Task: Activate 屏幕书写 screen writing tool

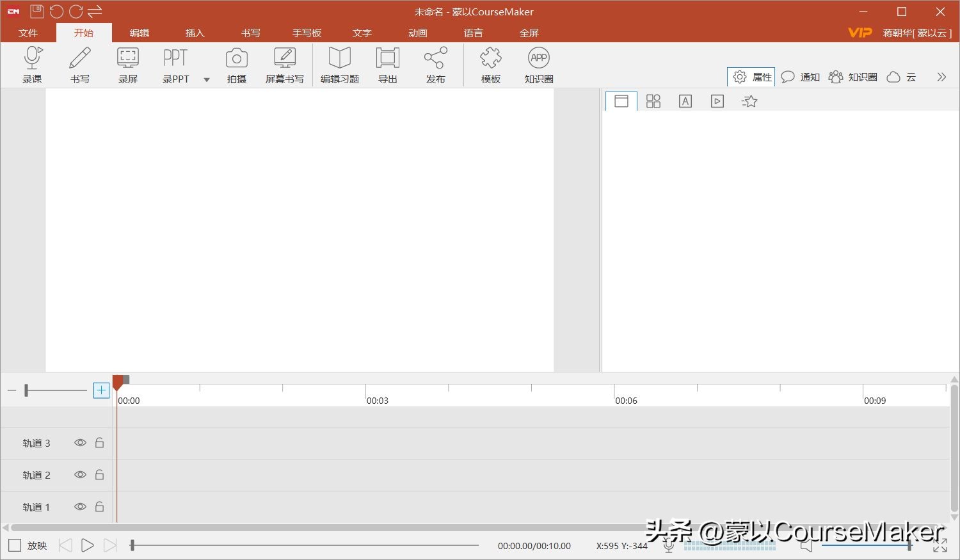Action: point(285,65)
